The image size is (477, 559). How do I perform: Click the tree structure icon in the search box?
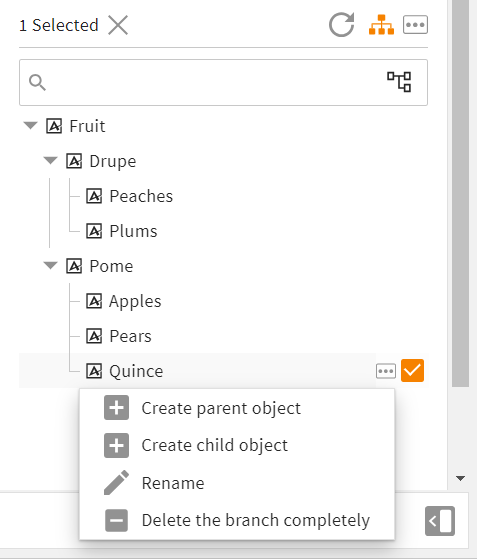click(399, 82)
